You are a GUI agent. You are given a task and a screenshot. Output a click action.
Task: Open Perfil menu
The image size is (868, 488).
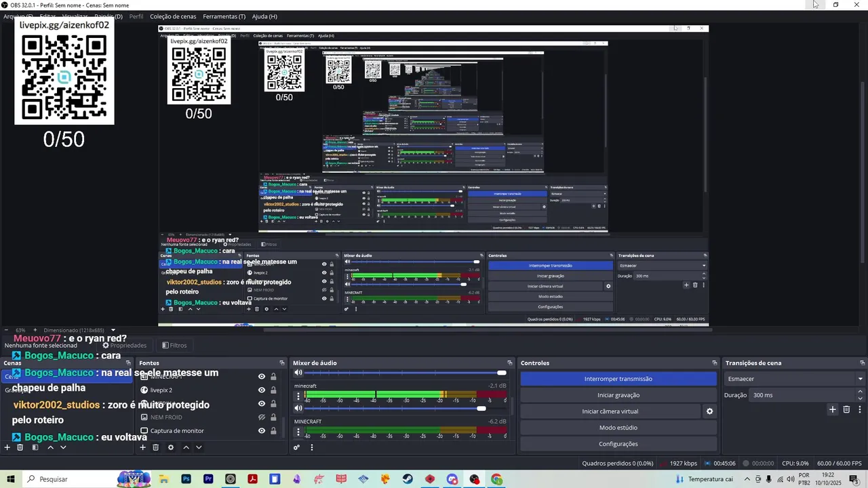[x=136, y=16]
